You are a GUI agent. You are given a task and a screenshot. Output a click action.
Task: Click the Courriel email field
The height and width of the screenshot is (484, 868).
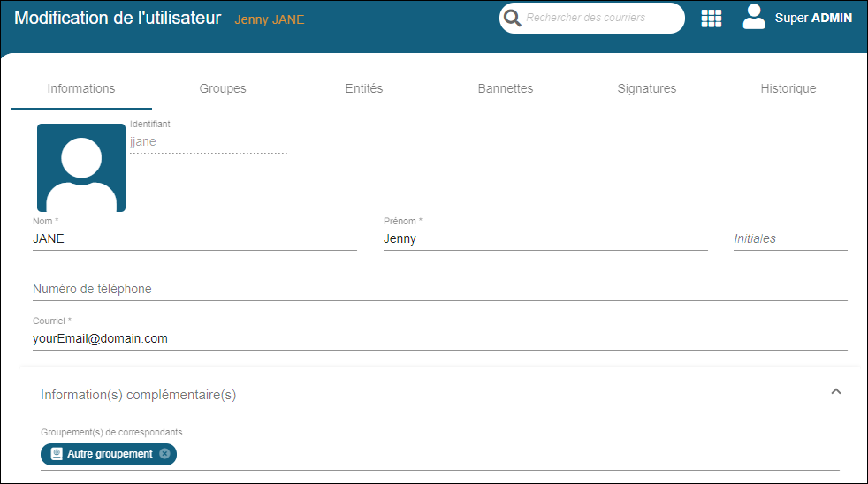[439, 338]
